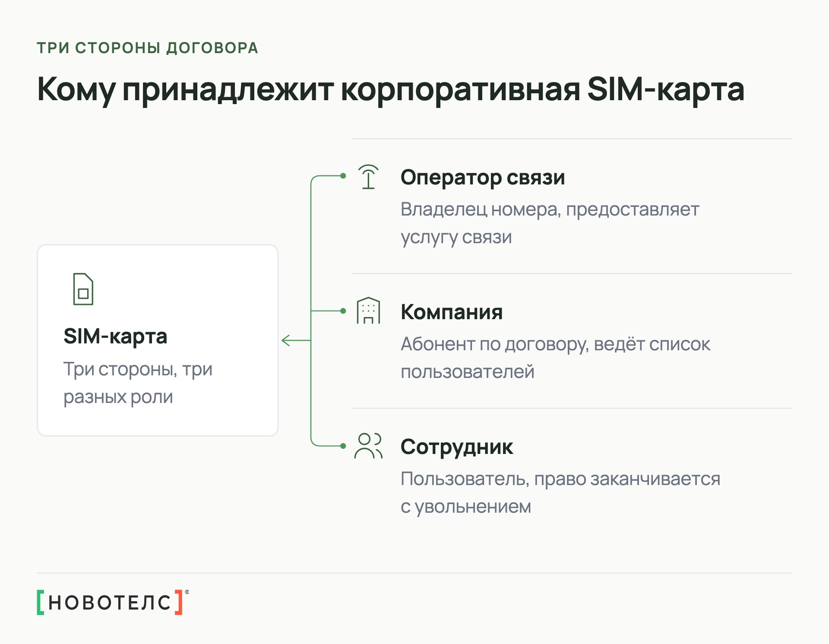Click the heading Компания
Screen dimensions: 829x644
[x=452, y=312]
